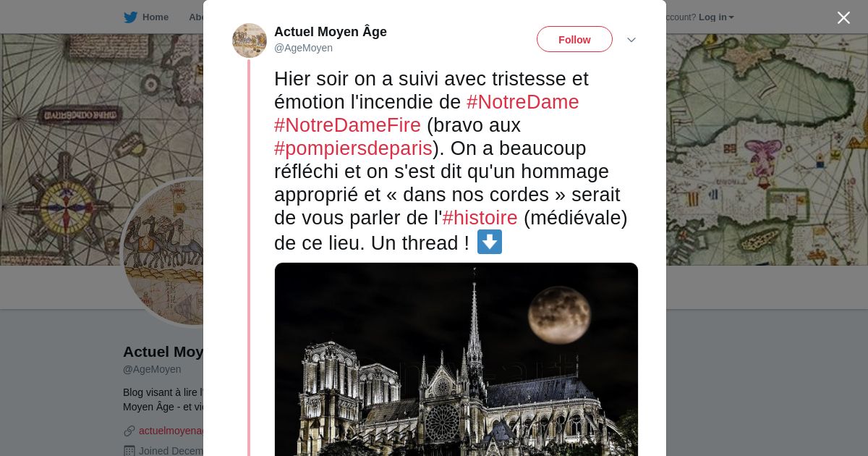Click the #pompiersdeparis hashtag
Screen dimensions: 868x456
tap(353, 148)
